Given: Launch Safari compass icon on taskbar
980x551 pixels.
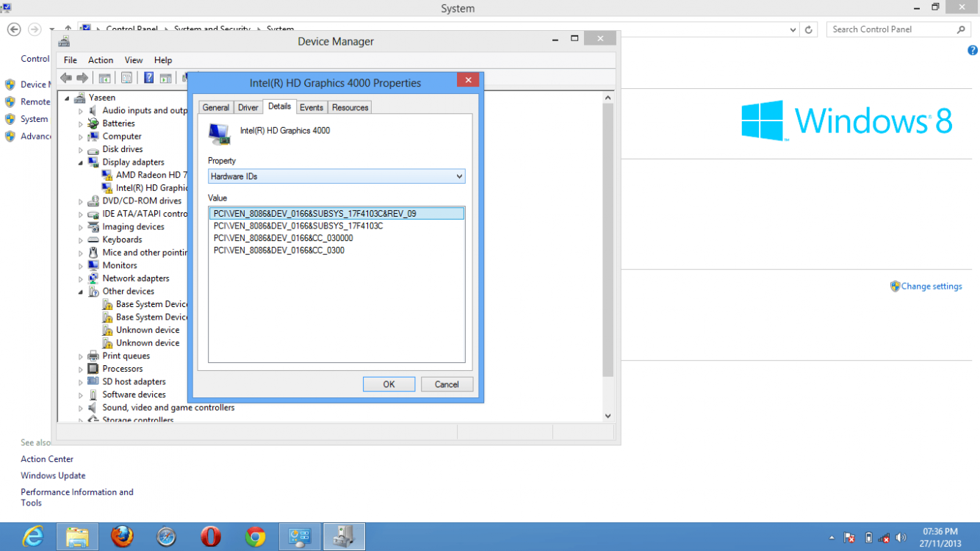Looking at the screenshot, I should tap(167, 537).
